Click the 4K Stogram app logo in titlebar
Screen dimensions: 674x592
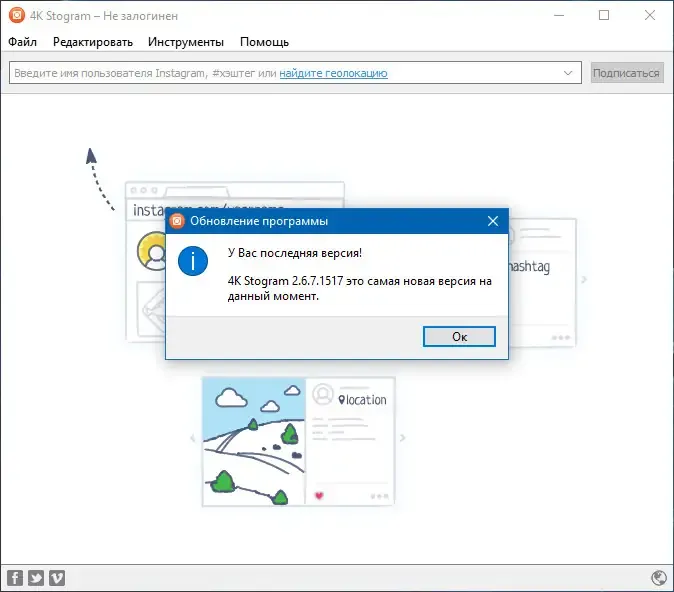[x=17, y=15]
